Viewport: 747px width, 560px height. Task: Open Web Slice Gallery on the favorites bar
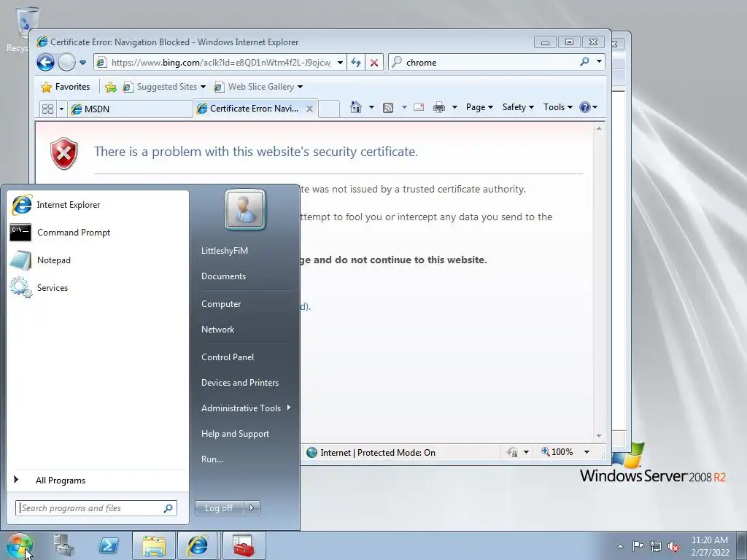tap(259, 87)
